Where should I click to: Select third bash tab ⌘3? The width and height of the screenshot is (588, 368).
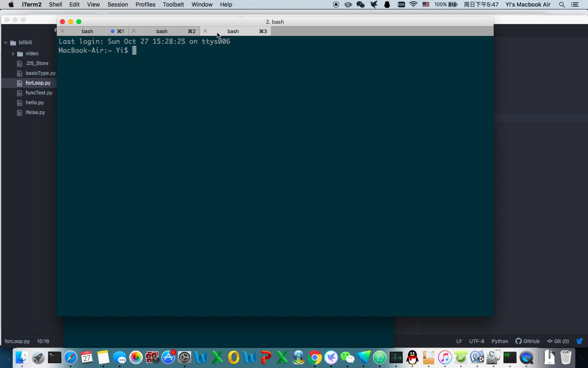click(236, 31)
